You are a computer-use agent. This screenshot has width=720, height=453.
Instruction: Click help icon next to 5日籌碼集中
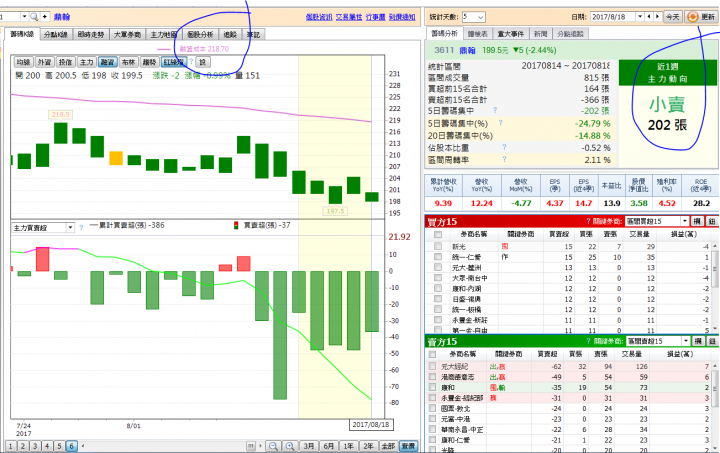[495, 111]
